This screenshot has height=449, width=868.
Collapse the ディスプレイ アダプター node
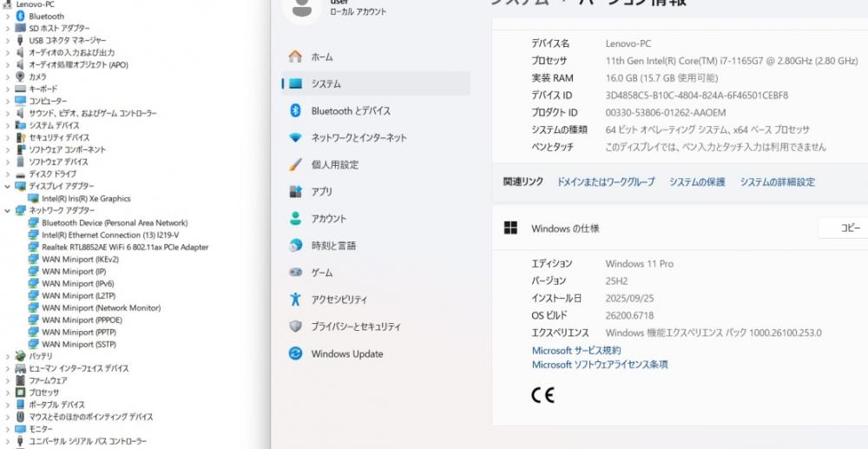point(7,186)
